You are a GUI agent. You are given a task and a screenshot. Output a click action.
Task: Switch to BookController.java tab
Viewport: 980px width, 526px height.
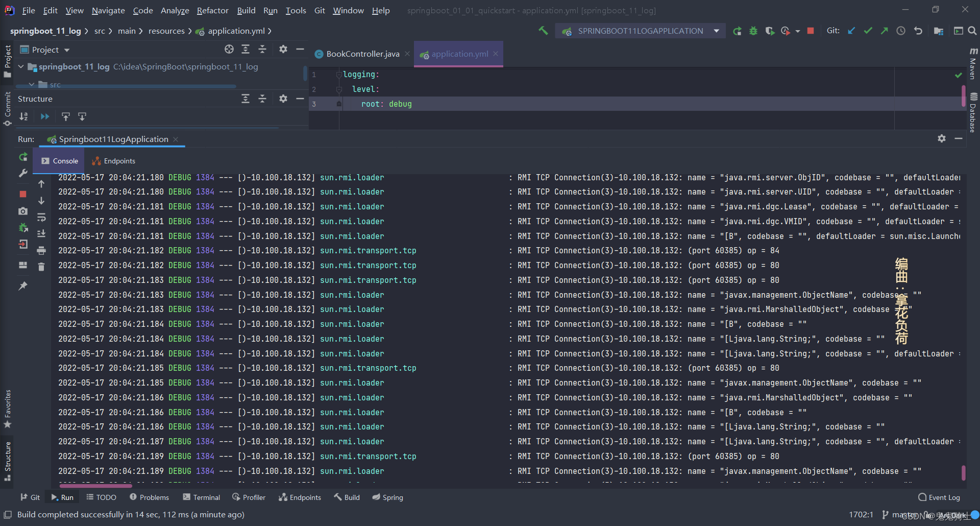point(362,54)
